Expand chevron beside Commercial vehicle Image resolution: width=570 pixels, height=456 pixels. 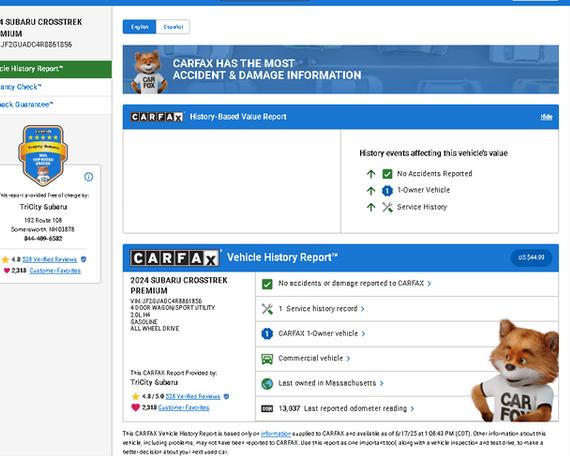pyautogui.click(x=348, y=359)
